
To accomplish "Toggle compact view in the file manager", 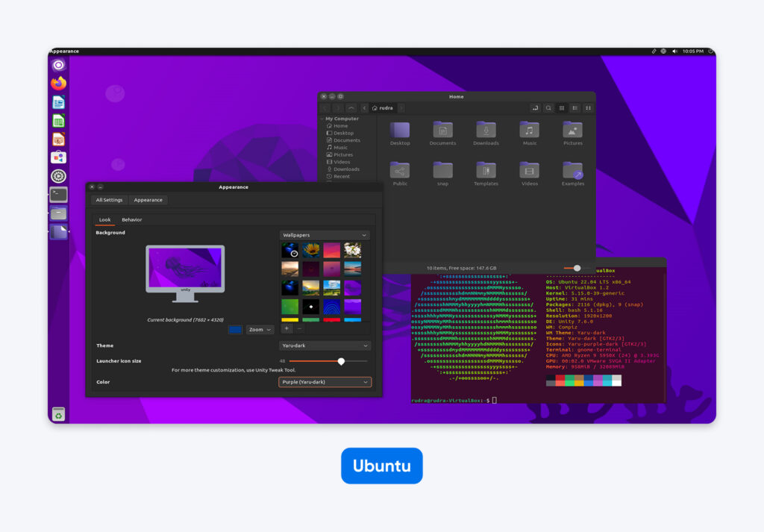I will point(588,107).
